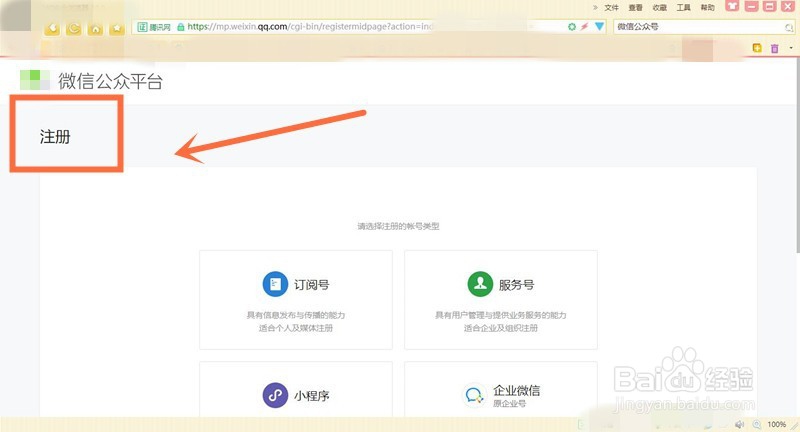The image size is (800, 432).
Task: Click the yellow new-tab plus icon
Action: (757, 48)
